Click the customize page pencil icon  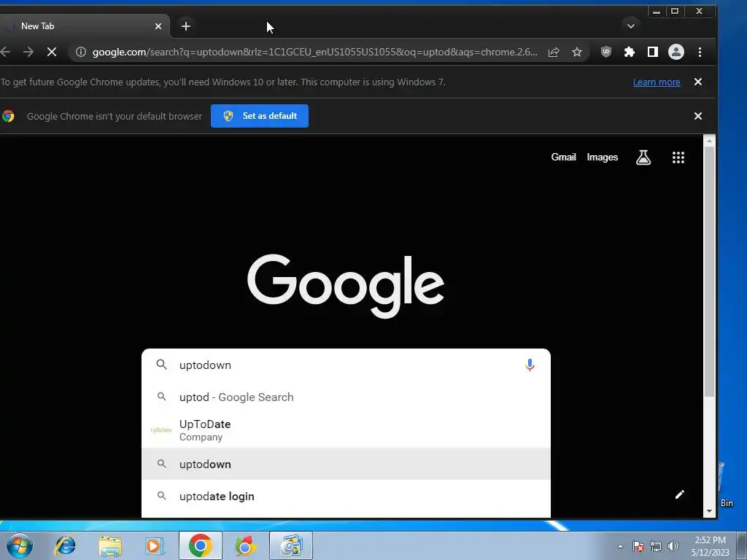tap(680, 494)
